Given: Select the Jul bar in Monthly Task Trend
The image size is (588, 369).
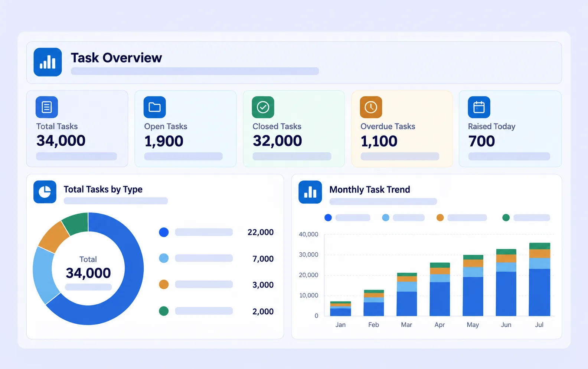Looking at the screenshot, I should 539,279.
